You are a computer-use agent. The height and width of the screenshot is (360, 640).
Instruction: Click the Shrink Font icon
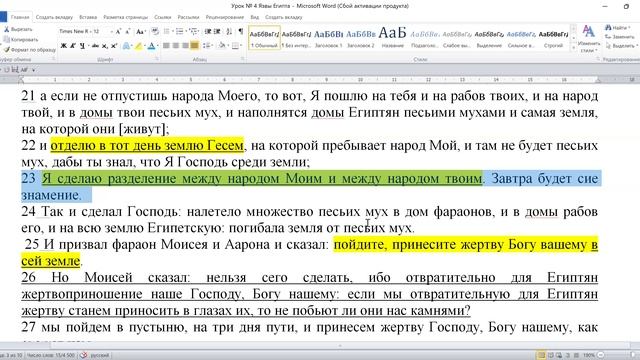click(x=128, y=31)
